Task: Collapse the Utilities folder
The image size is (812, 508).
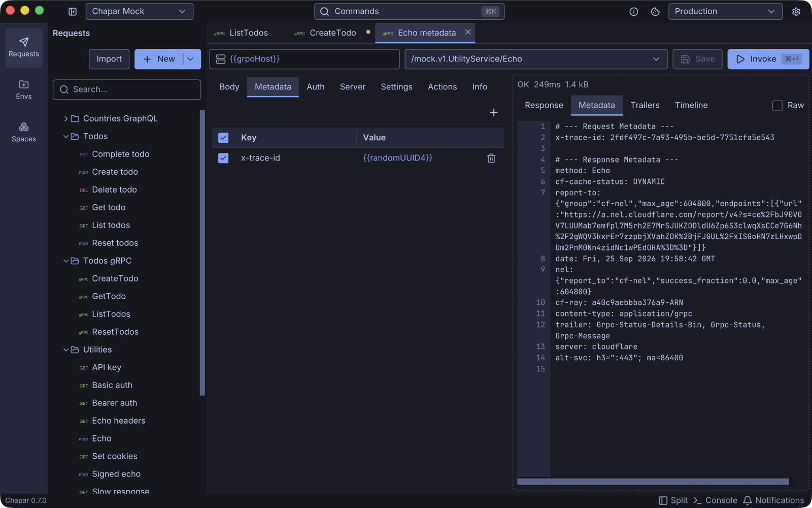Action: (x=65, y=350)
